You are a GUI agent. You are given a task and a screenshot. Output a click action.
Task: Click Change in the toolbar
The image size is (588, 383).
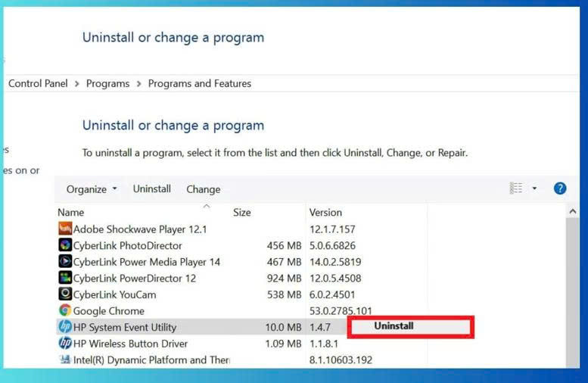click(203, 189)
